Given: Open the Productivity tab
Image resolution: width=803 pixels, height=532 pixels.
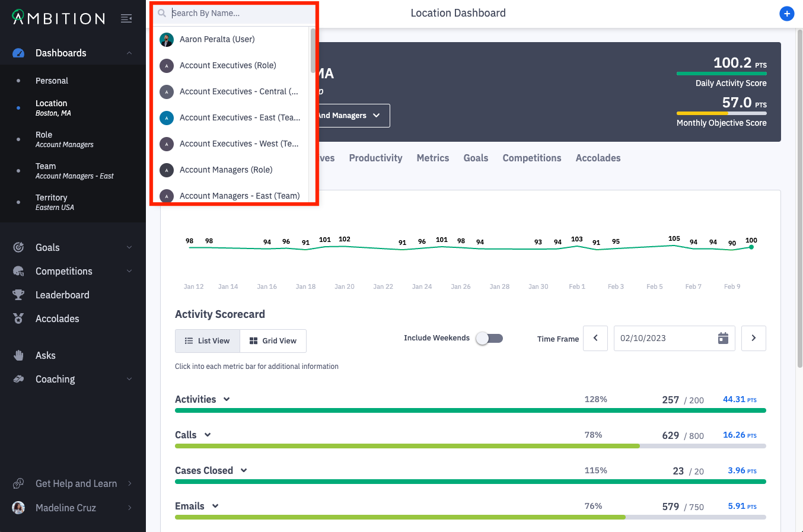Looking at the screenshot, I should 375,158.
